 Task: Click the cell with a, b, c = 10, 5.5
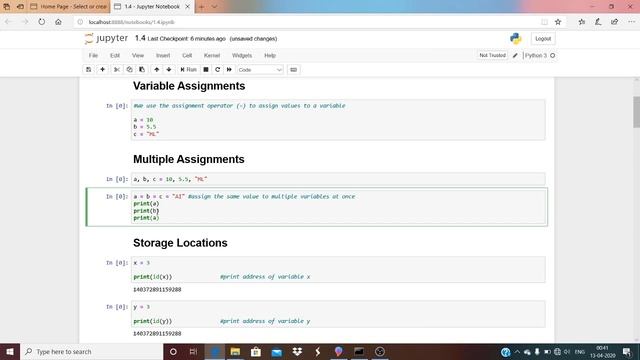pos(338,179)
